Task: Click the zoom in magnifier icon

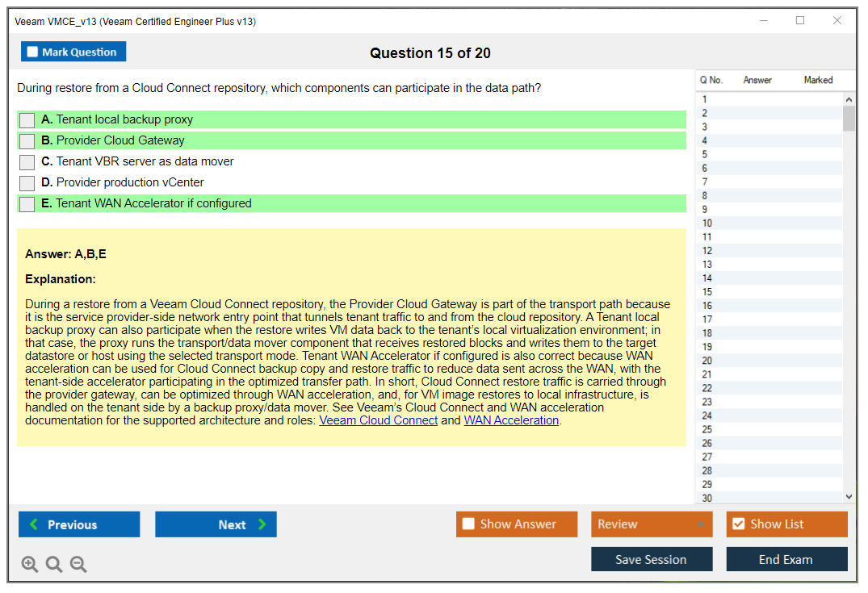Action: 29,564
